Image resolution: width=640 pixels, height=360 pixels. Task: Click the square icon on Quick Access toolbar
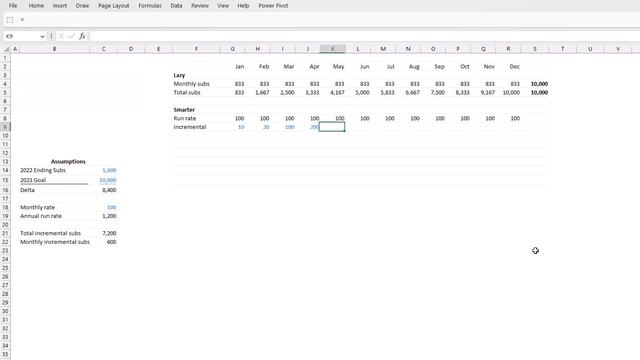(10, 20)
